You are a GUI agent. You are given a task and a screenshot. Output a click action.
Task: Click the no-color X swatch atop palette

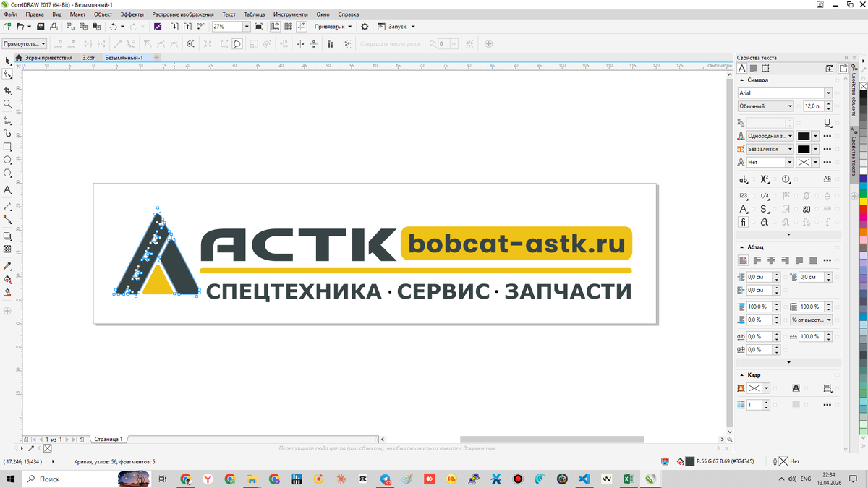[864, 86]
